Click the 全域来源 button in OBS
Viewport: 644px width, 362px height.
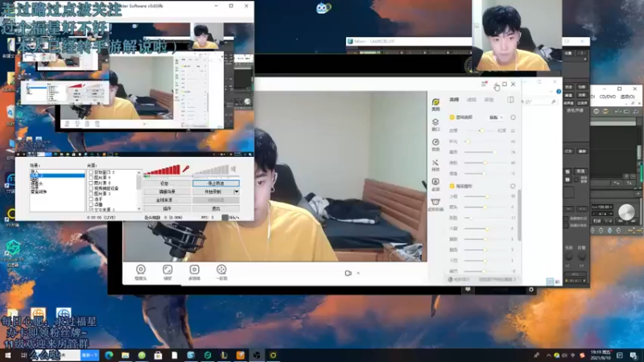(167, 200)
